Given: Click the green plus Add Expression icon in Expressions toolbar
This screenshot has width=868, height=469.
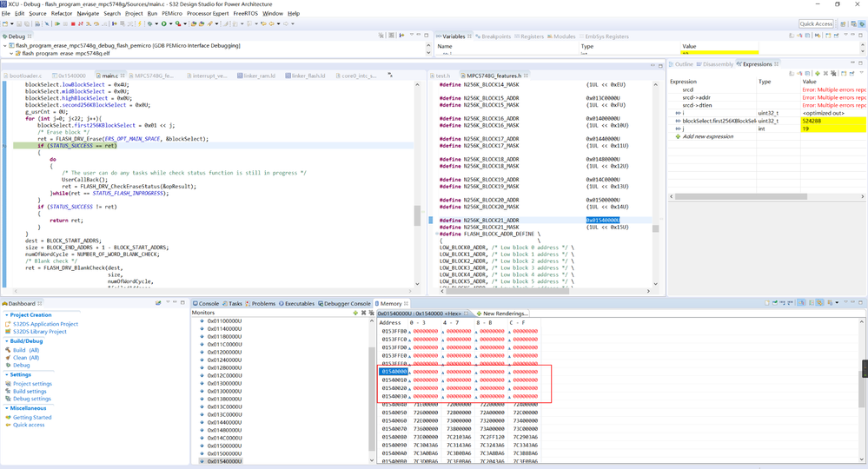Looking at the screenshot, I should click(x=818, y=74).
